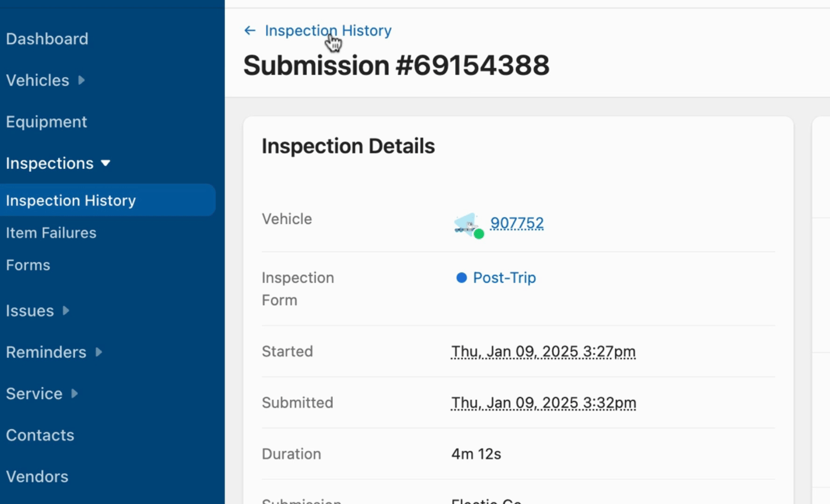Screen dimensions: 830x504
Task: Click the vehicle thumbnail icon for 907752
Action: 467,225
